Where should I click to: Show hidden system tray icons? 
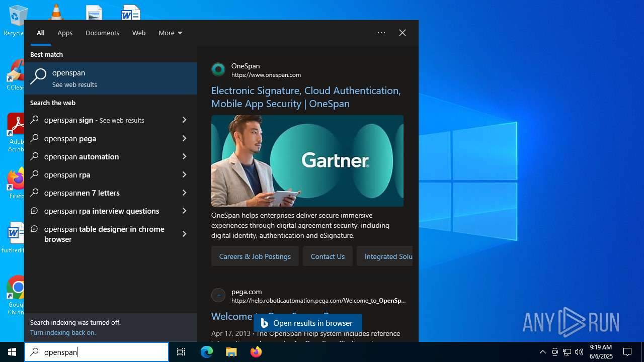pyautogui.click(x=542, y=352)
